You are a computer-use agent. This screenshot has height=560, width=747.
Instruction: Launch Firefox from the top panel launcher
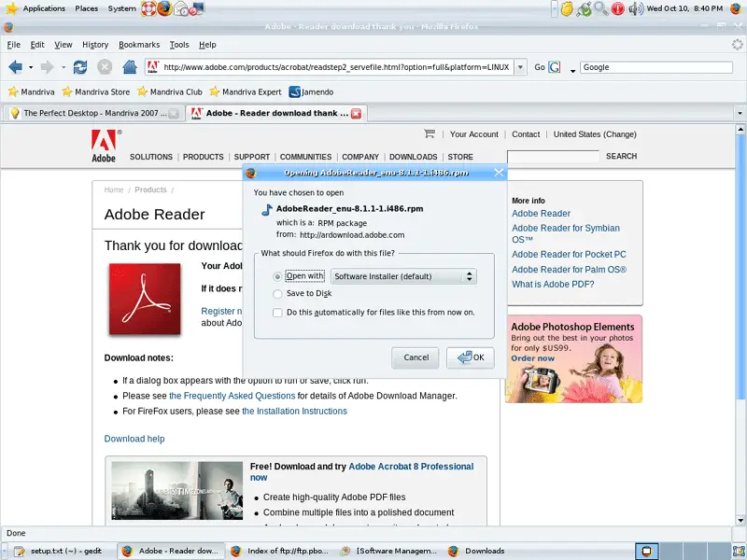(x=164, y=8)
